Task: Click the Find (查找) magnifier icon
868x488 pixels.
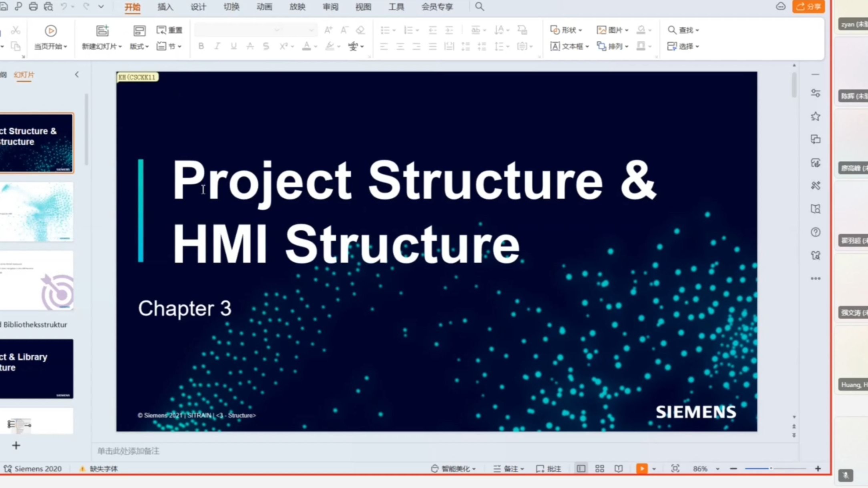Action: 672,30
